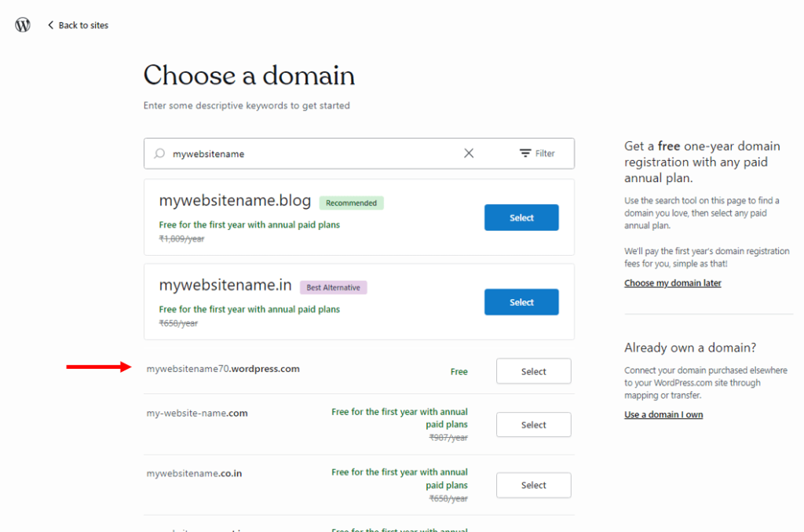Select the free mywebsitename70.wordpress.com domain
This screenshot has height=532, width=804.
pos(533,371)
